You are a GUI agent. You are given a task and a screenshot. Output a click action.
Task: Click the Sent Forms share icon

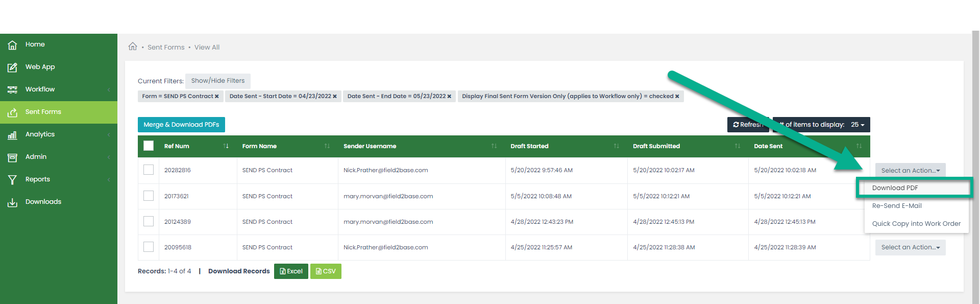tap(12, 112)
